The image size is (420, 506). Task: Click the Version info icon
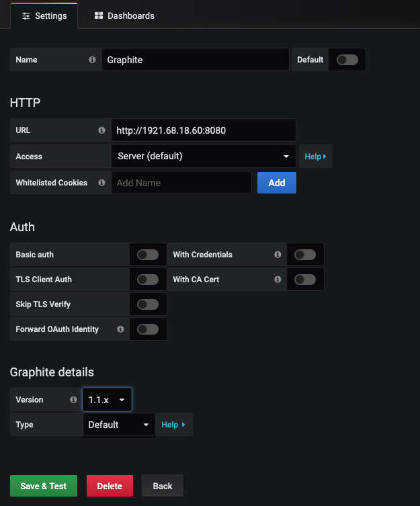(74, 400)
